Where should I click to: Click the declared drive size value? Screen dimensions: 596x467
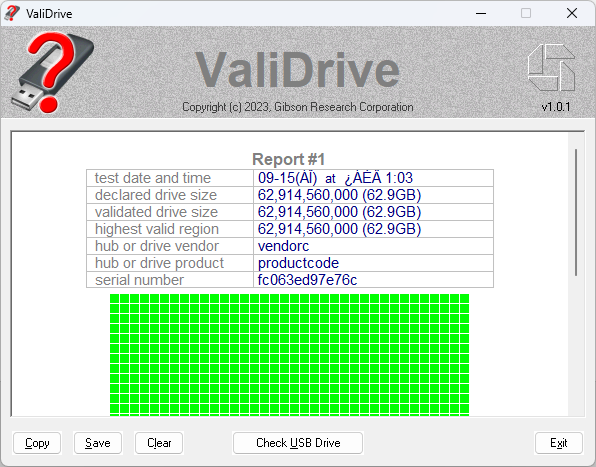coord(339,195)
